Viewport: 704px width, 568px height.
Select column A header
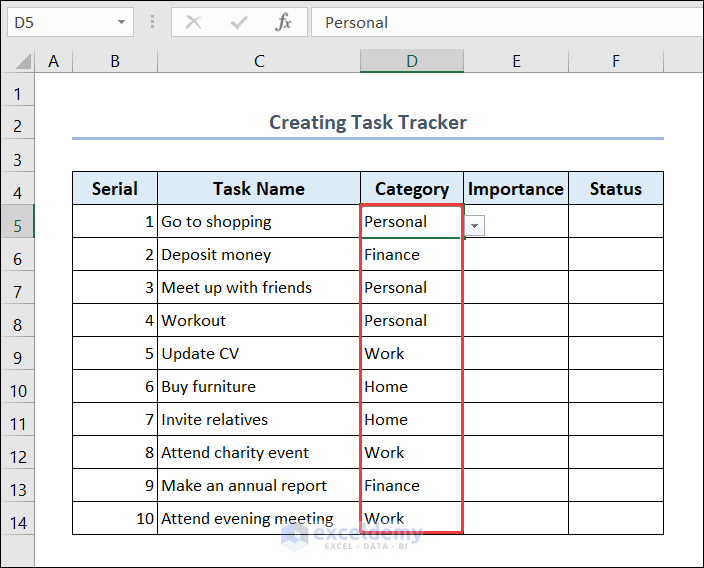pyautogui.click(x=53, y=61)
